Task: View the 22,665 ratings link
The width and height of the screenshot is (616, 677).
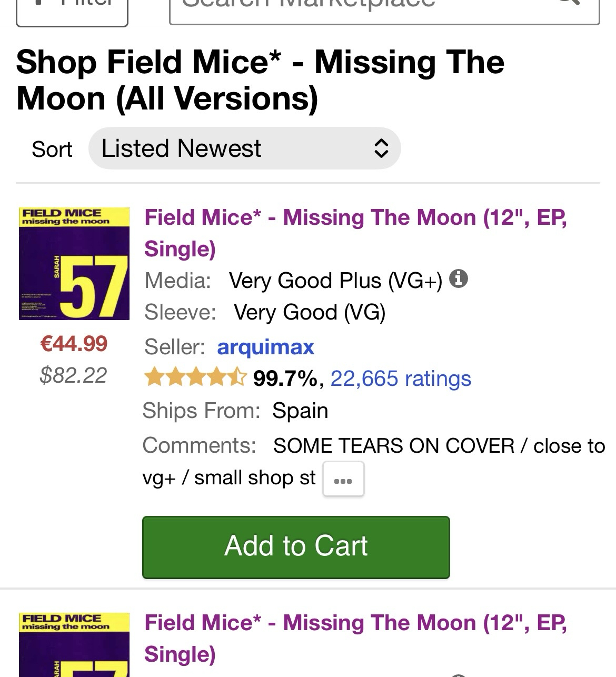Action: [400, 379]
